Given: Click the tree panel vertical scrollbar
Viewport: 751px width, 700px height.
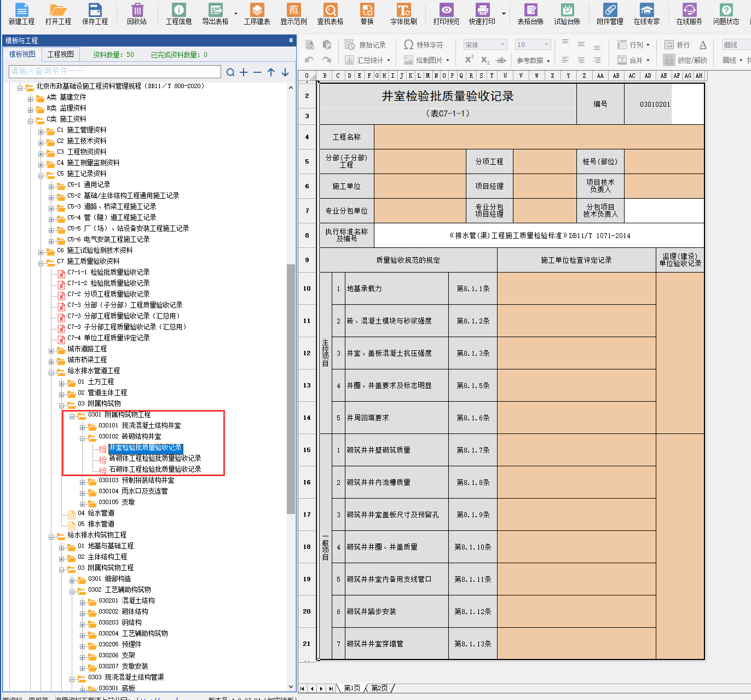Looking at the screenshot, I should (291, 389).
